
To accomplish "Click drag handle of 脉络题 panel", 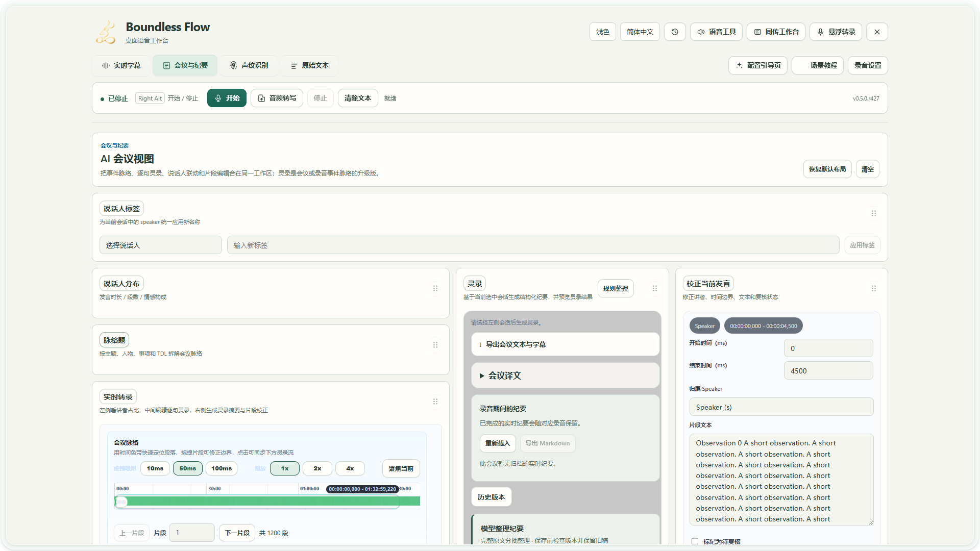I will pos(435,345).
